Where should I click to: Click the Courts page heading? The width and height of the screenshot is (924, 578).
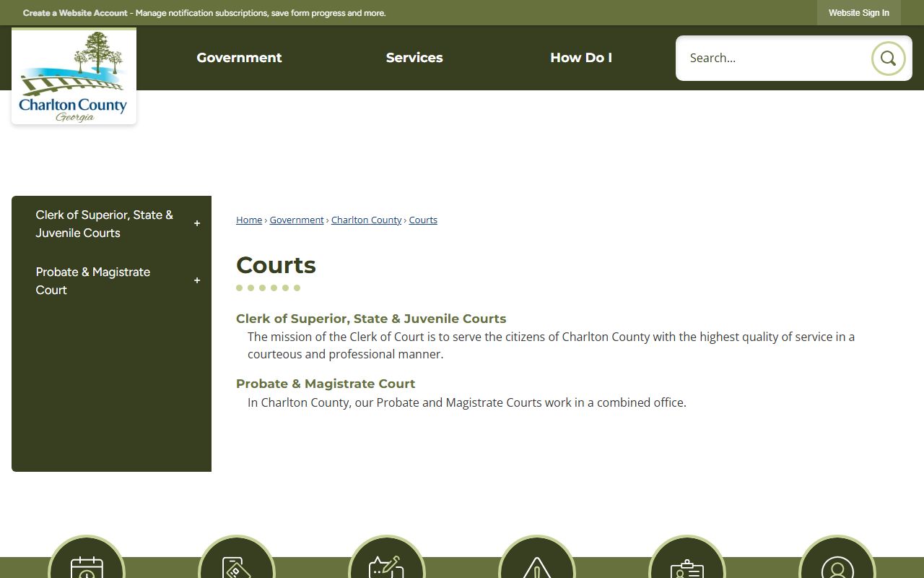276,265
